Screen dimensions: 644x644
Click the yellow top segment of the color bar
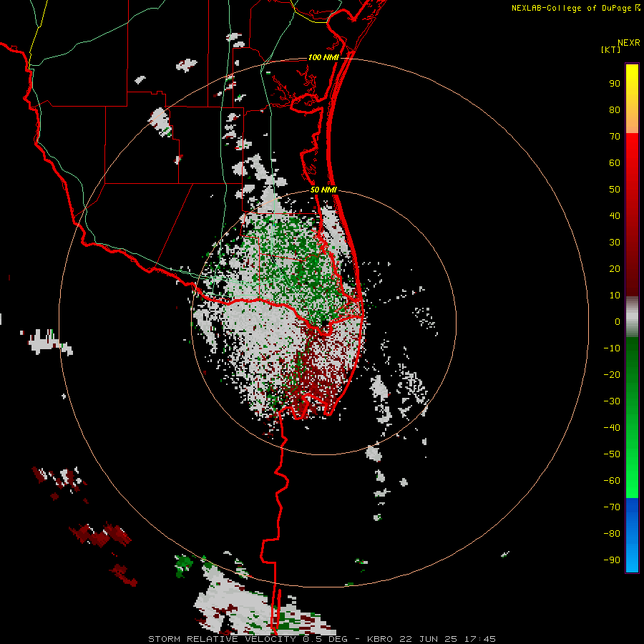click(x=632, y=99)
